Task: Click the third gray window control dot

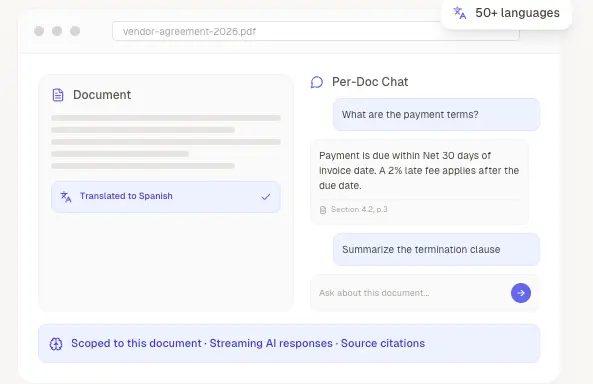Action: click(x=75, y=31)
